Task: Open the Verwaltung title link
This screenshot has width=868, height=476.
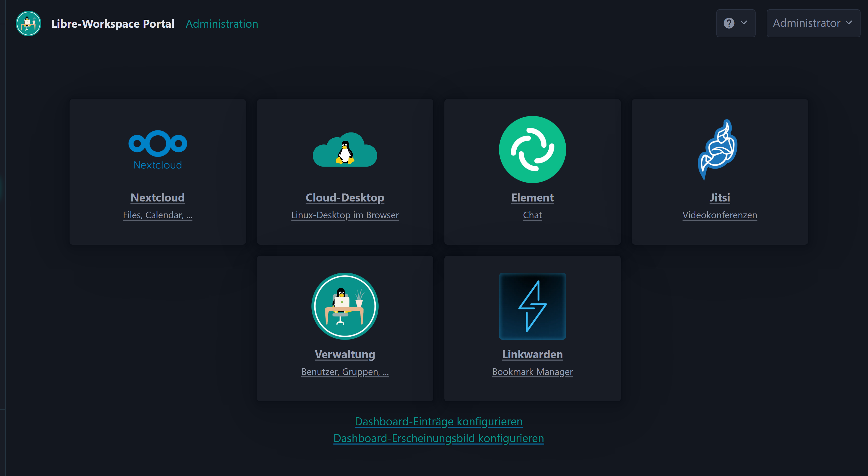Action: (345, 354)
